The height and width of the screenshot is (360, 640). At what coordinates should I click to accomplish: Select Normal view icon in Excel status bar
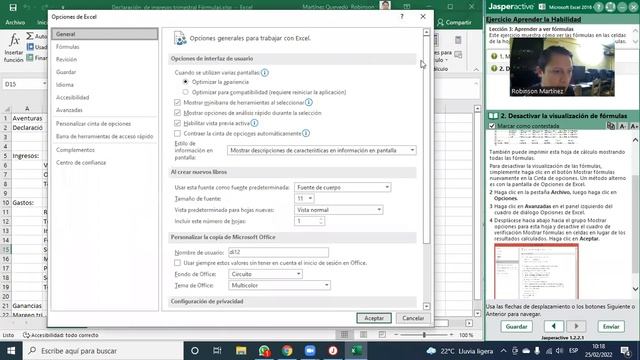coord(344,335)
